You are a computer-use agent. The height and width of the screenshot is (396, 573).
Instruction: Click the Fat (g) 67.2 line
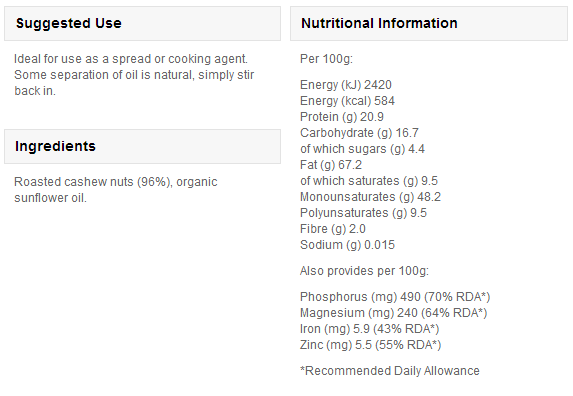tap(331, 165)
